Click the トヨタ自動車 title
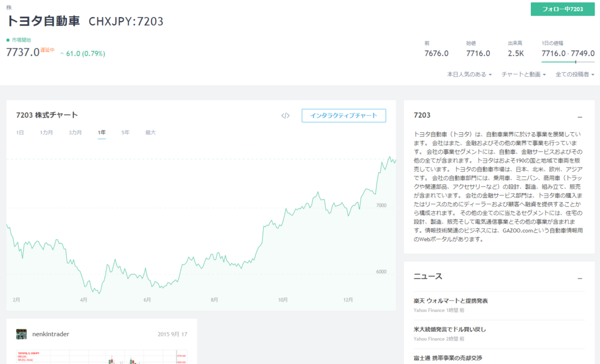The image size is (600, 364). (x=43, y=20)
